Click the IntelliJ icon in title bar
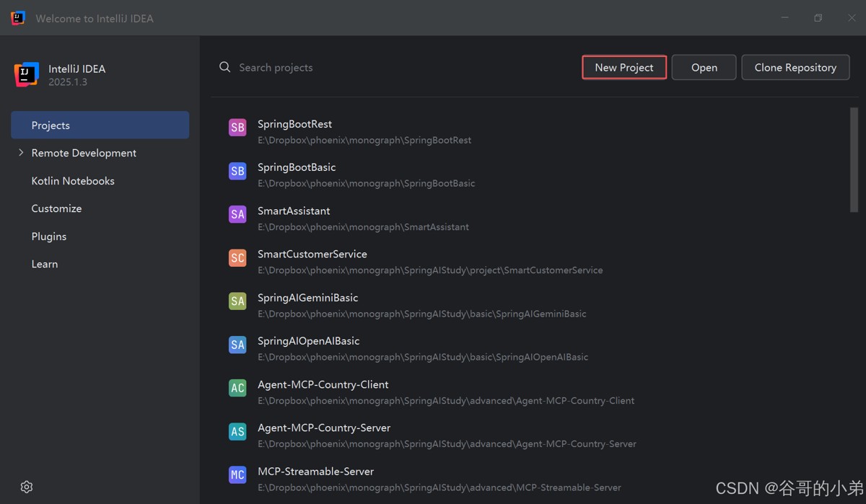 click(18, 18)
